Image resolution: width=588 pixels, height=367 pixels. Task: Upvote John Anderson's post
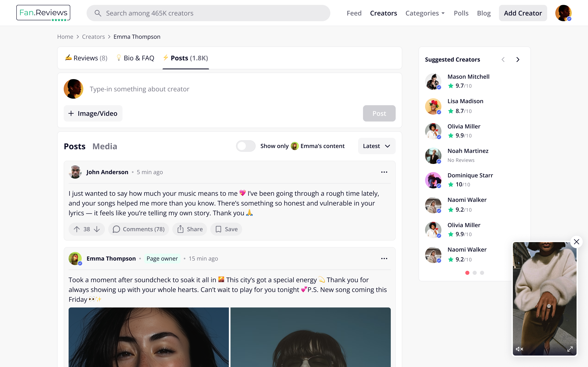(77, 229)
